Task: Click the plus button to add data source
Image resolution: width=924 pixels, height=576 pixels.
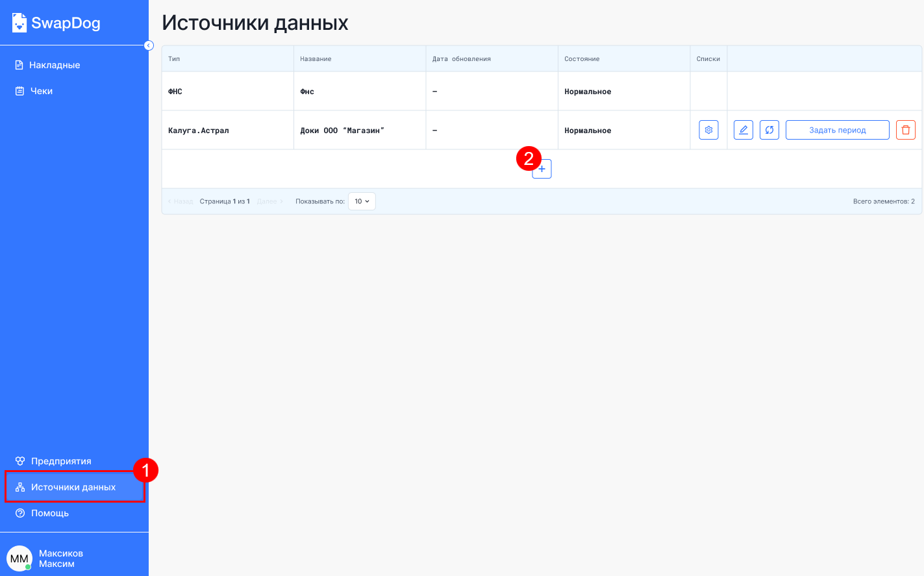Action: [x=542, y=169]
